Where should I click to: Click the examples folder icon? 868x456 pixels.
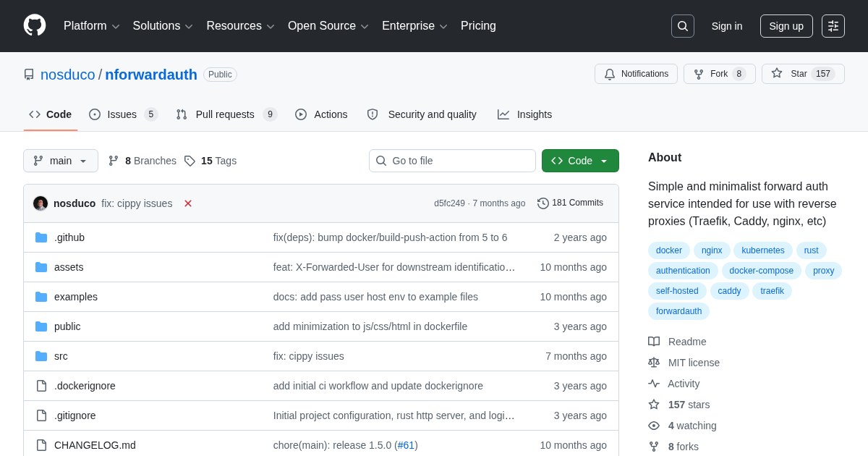[41, 297]
